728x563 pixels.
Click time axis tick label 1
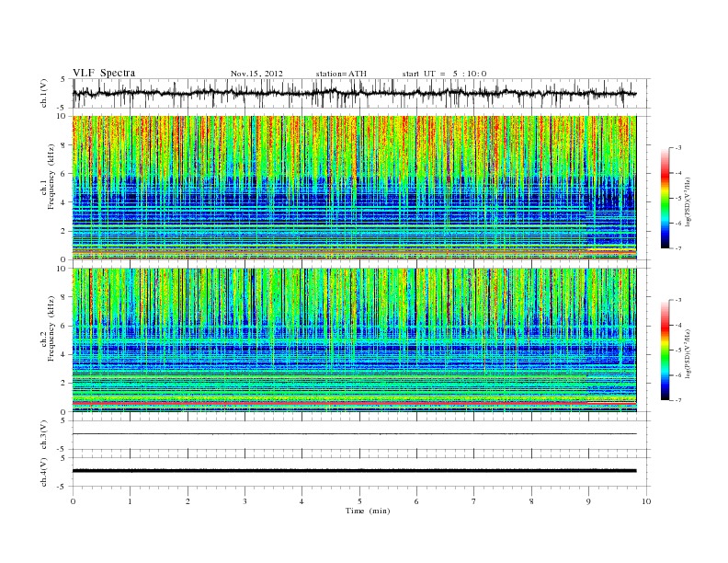(x=130, y=501)
